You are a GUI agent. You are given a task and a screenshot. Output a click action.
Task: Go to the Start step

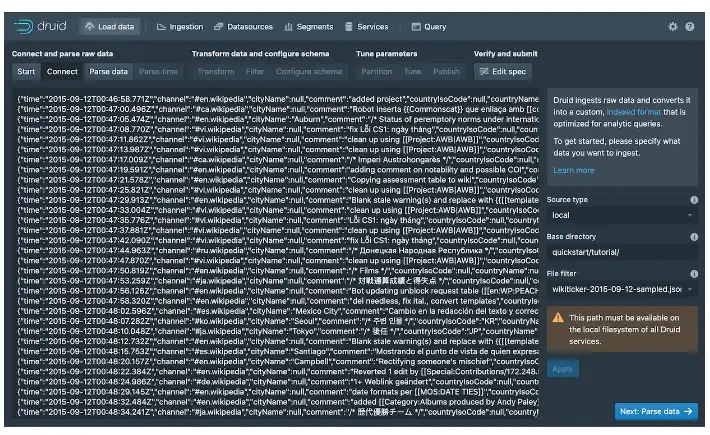pos(26,72)
